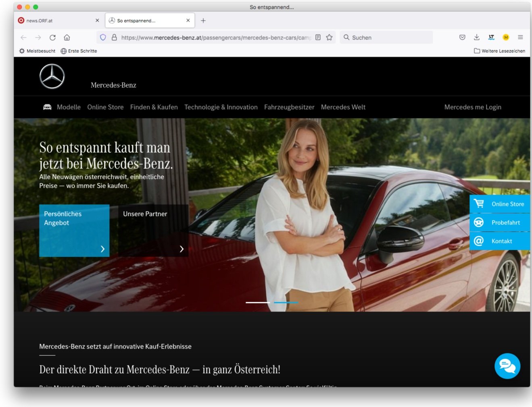Open the Weitere Lesezeichen folder
This screenshot has height=407, width=532.
[499, 51]
